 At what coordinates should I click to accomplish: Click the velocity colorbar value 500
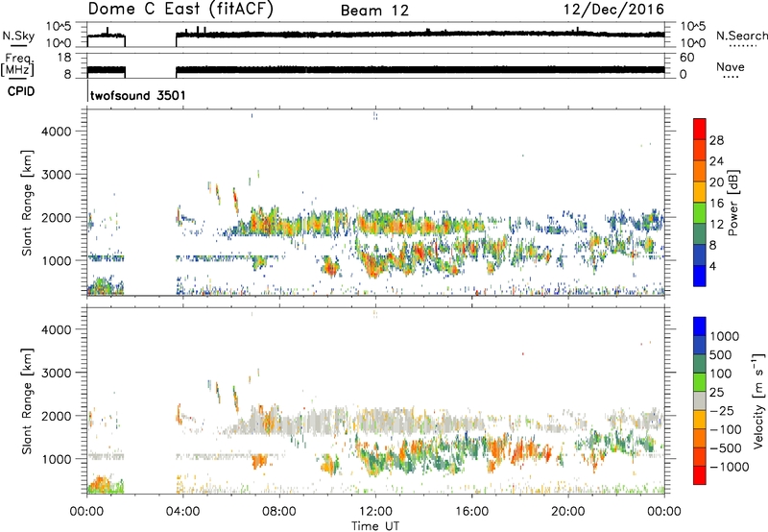click(721, 355)
